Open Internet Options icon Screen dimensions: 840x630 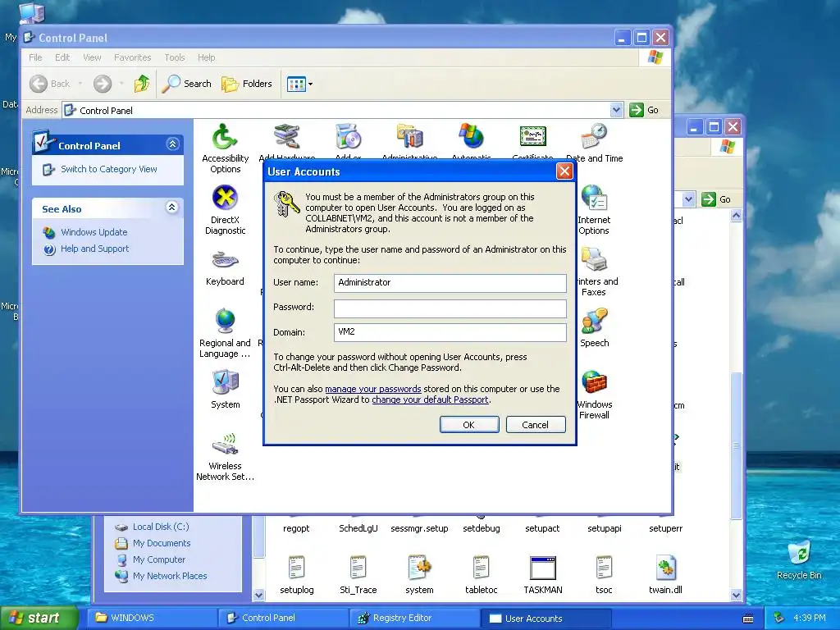[x=594, y=210]
